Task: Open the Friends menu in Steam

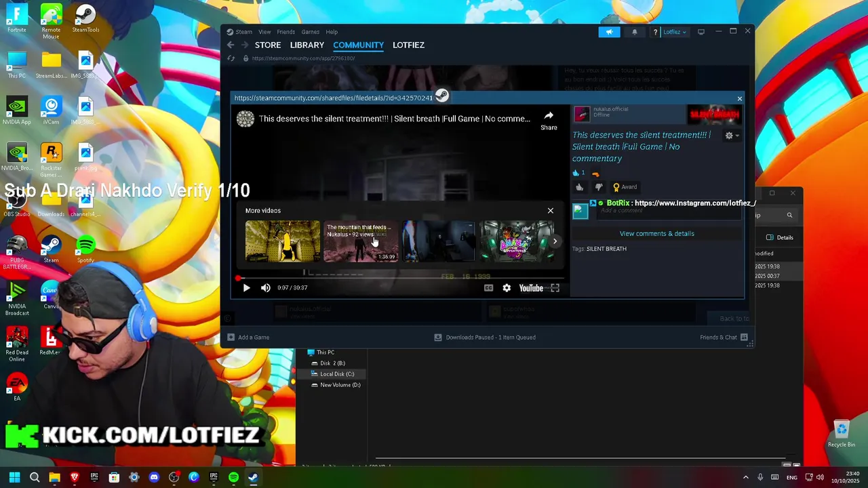Action: 285,32
